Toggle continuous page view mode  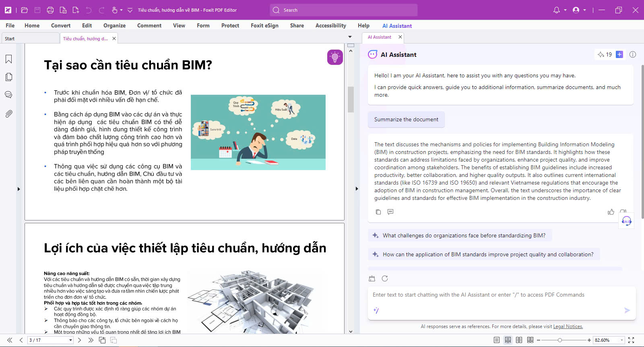(508, 340)
